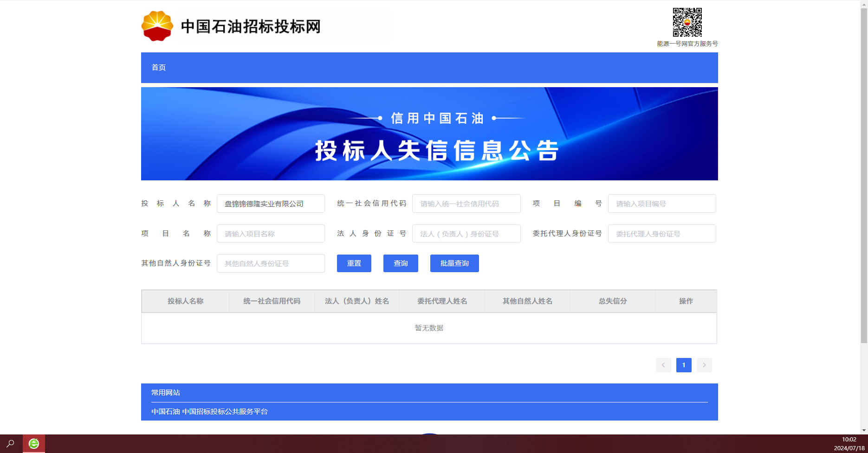This screenshot has height=453, width=868.
Task: Click the 重置 button
Action: click(354, 263)
